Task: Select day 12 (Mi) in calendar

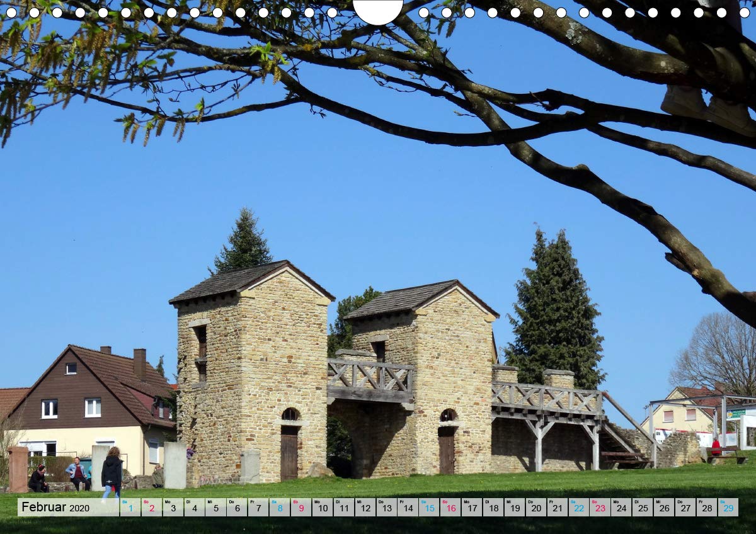Action: [365, 508]
